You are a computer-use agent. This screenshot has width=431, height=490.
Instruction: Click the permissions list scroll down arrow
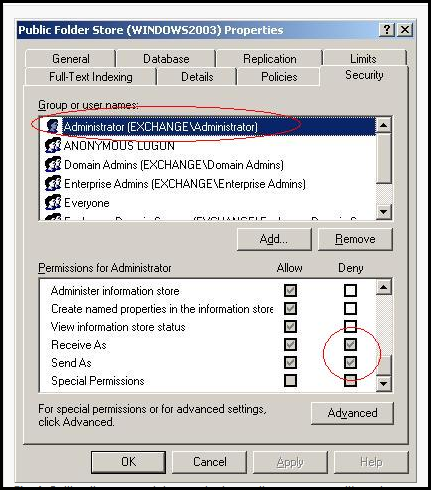click(384, 383)
